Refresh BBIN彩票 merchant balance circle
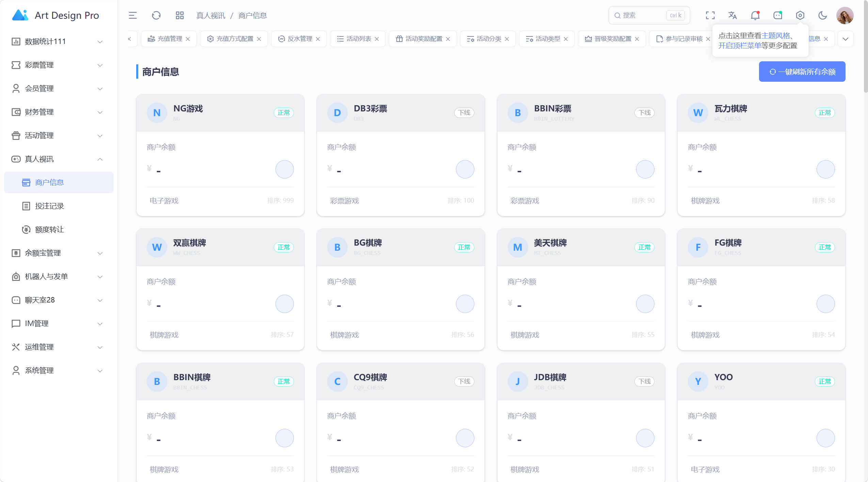Screen dimensions: 868x482 pos(645,169)
